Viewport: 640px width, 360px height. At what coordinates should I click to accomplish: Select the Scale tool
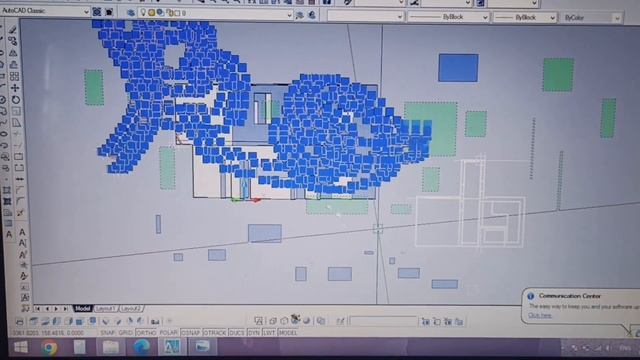16,111
